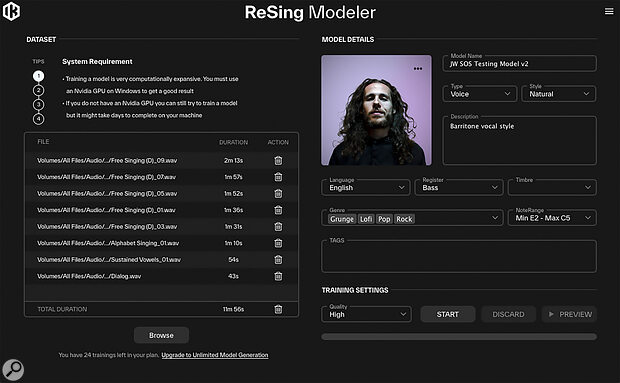This screenshot has width=620, height=383.
Task: Click the TAGS input field
Action: [x=459, y=256]
